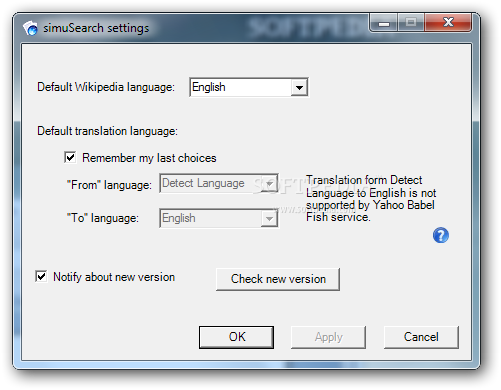Screen dimensions: 501x390
Task: Click the "From" language label
Action: (x=109, y=185)
